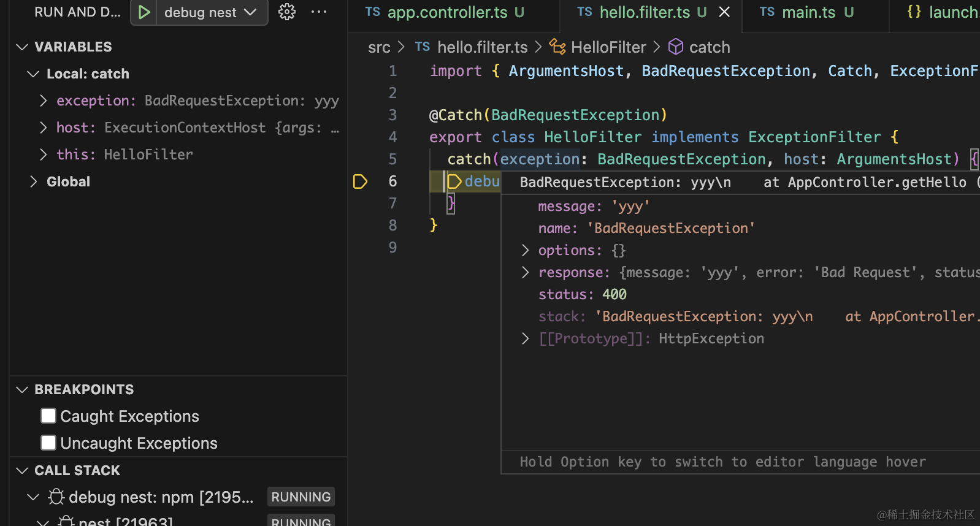980x526 pixels.
Task: Enable the Caught Exceptions checkbox
Action: pos(48,416)
